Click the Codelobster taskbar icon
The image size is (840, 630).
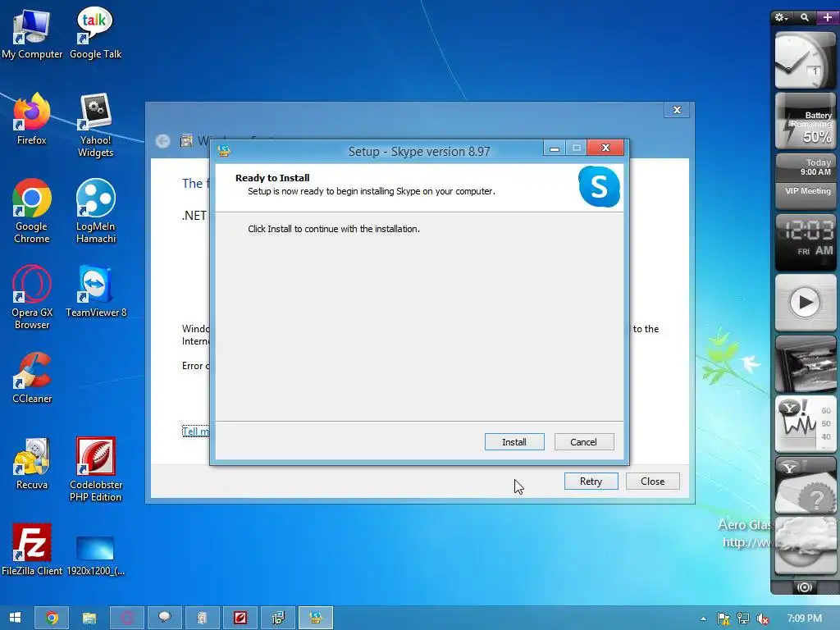tap(240, 618)
